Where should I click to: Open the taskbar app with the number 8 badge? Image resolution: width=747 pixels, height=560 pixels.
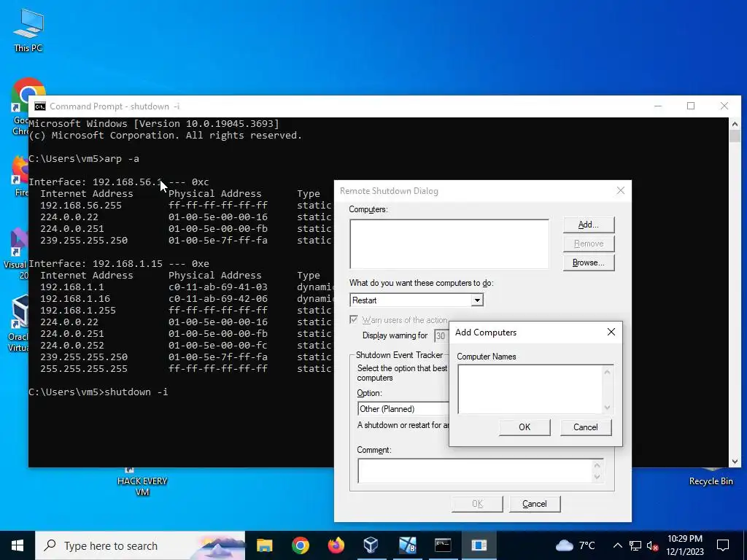[407, 545]
